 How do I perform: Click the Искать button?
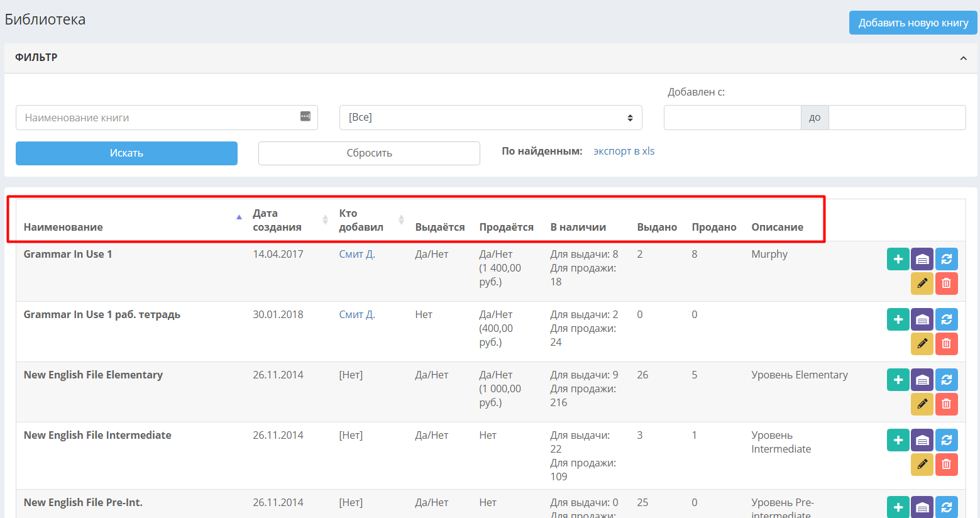pyautogui.click(x=126, y=153)
